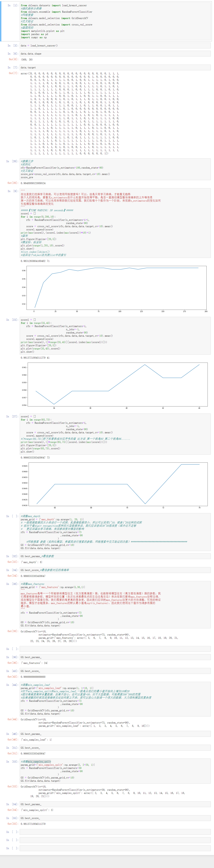
Task: Select the GS.best_score_ cell In [34]
Action: click(x=115, y=570)
